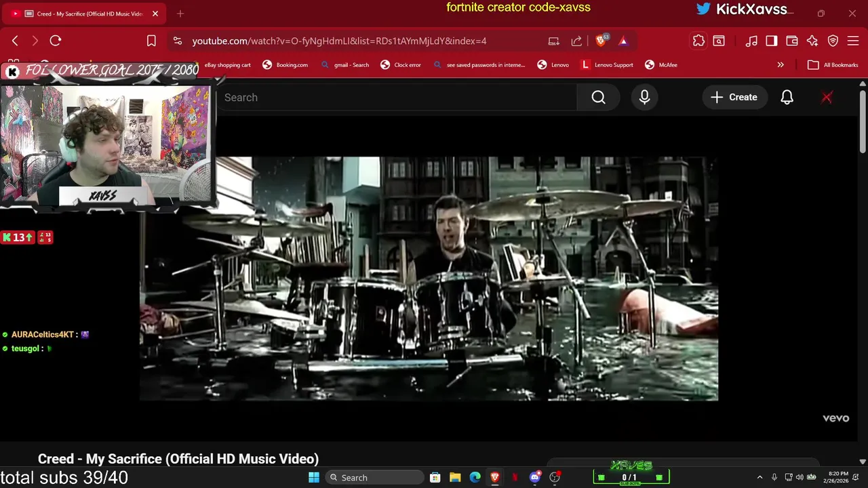Click the AURACeltics4KT chat username
The width and height of the screenshot is (868, 488).
42,334
